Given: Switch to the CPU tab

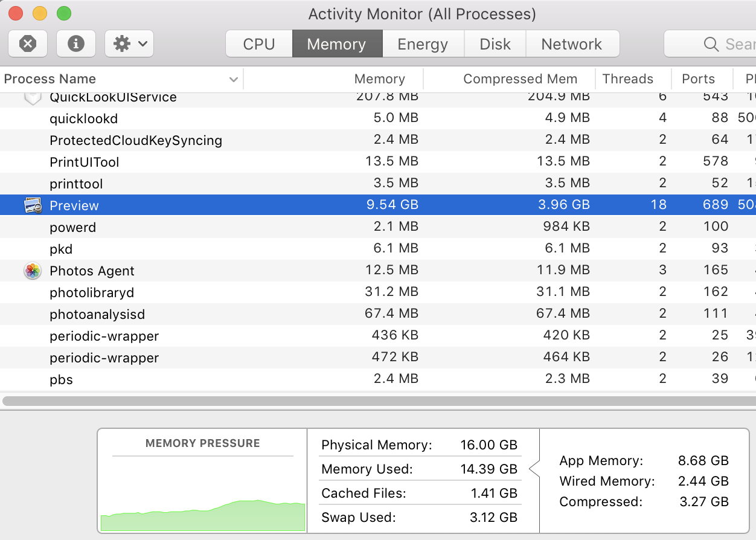Looking at the screenshot, I should (259, 44).
